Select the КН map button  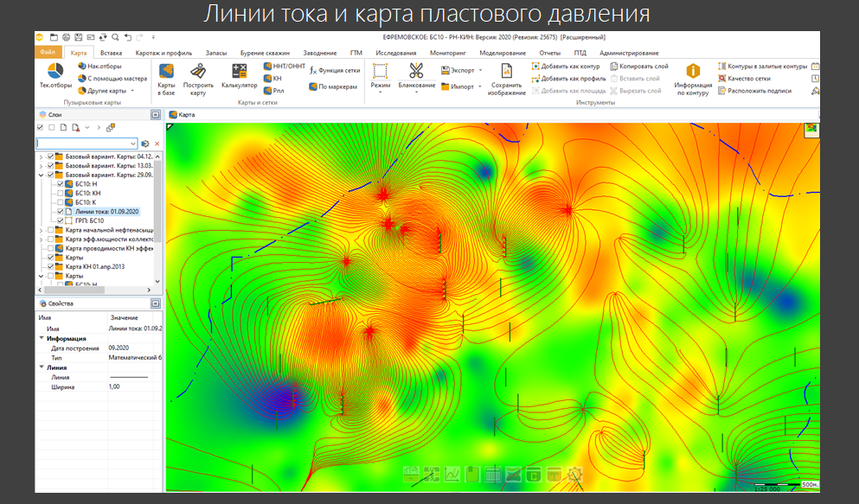[272, 79]
